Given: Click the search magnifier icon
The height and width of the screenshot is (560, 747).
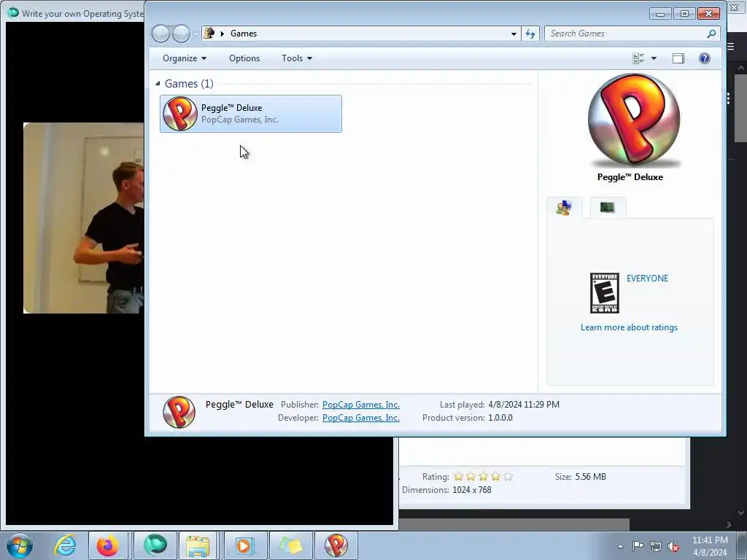Looking at the screenshot, I should [711, 34].
